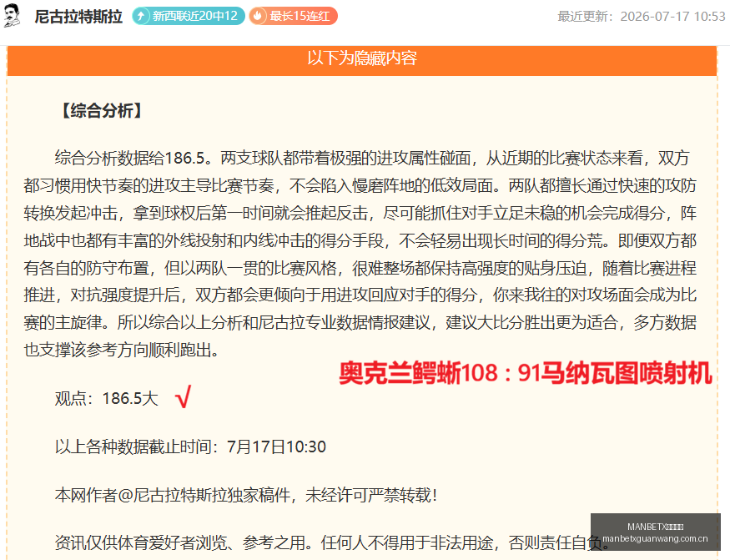
Task: Click the up-arrow icon in the 新西联 badge
Action: coord(141,17)
